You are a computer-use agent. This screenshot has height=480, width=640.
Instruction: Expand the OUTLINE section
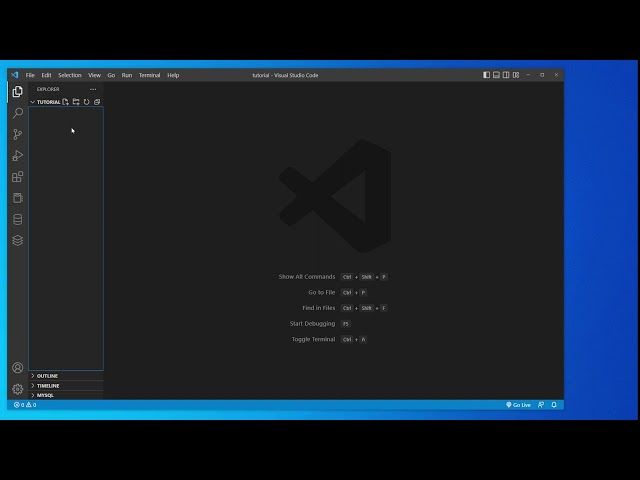tap(66, 376)
